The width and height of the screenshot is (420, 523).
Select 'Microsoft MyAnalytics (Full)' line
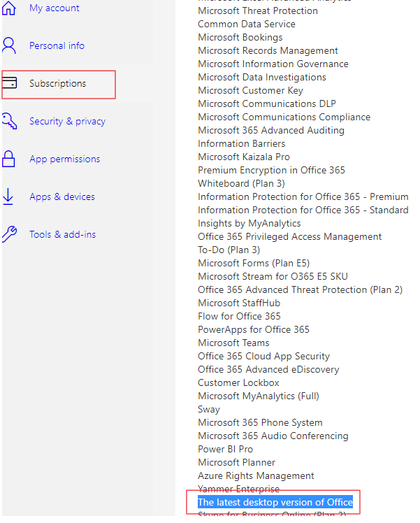coord(259,396)
